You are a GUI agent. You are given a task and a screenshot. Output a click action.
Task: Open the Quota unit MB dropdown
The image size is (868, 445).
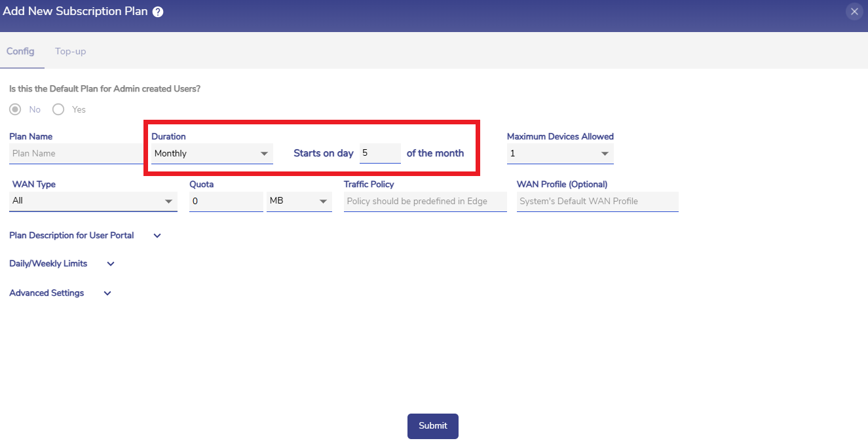pyautogui.click(x=299, y=202)
